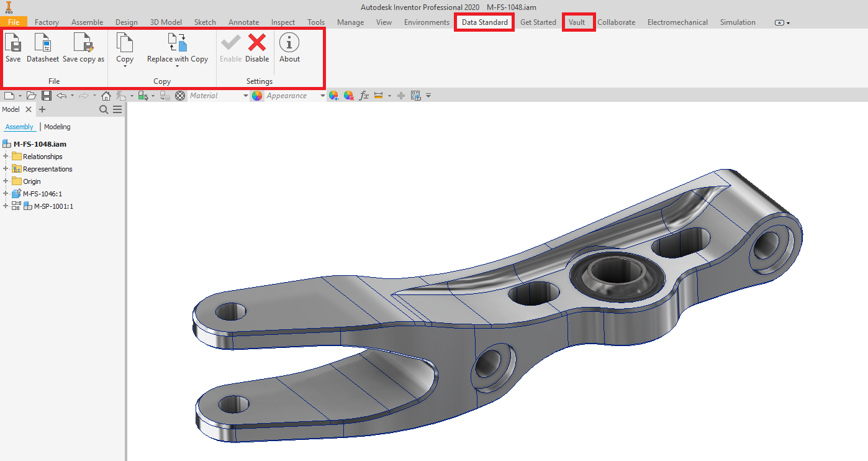Click the Home view icon
Image resolution: width=868 pixels, height=461 pixels.
(x=106, y=96)
